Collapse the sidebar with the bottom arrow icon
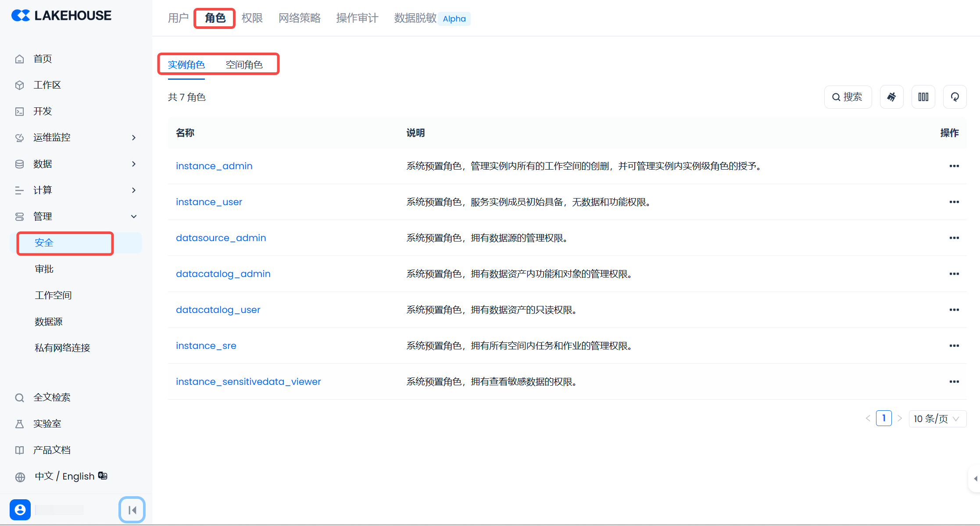980x526 pixels. (132, 510)
